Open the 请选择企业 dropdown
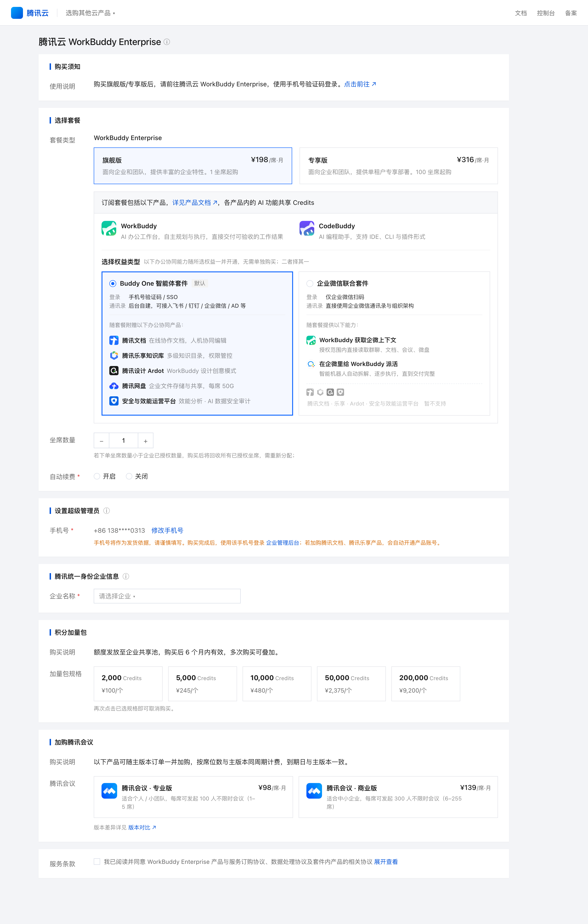588x924 pixels. tap(167, 596)
